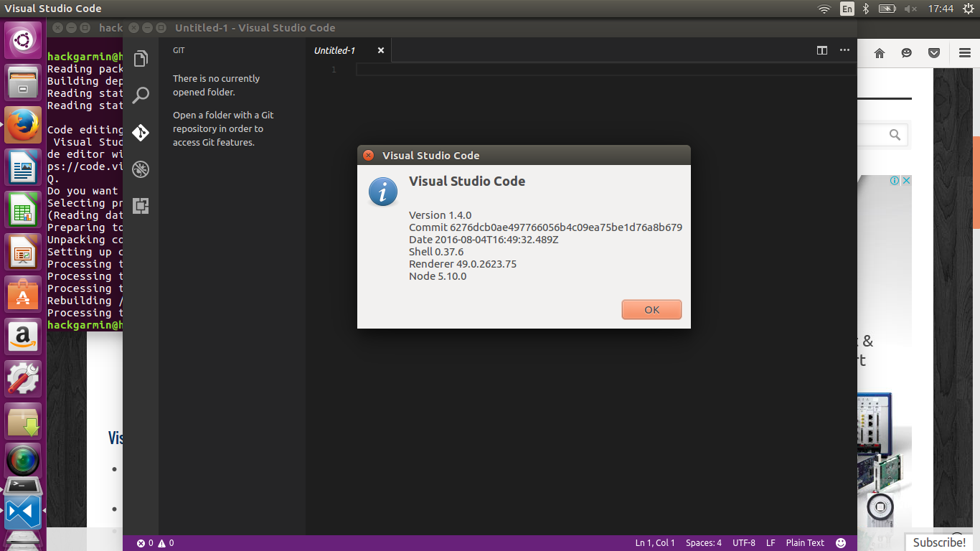Image resolution: width=980 pixels, height=551 pixels.
Task: Switch to the Untitled-1 tab
Action: pos(334,50)
